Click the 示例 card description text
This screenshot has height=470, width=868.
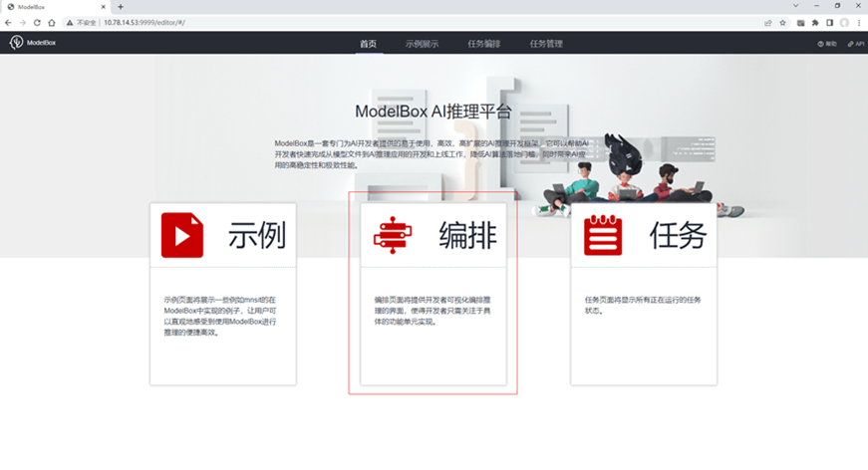click(220, 316)
